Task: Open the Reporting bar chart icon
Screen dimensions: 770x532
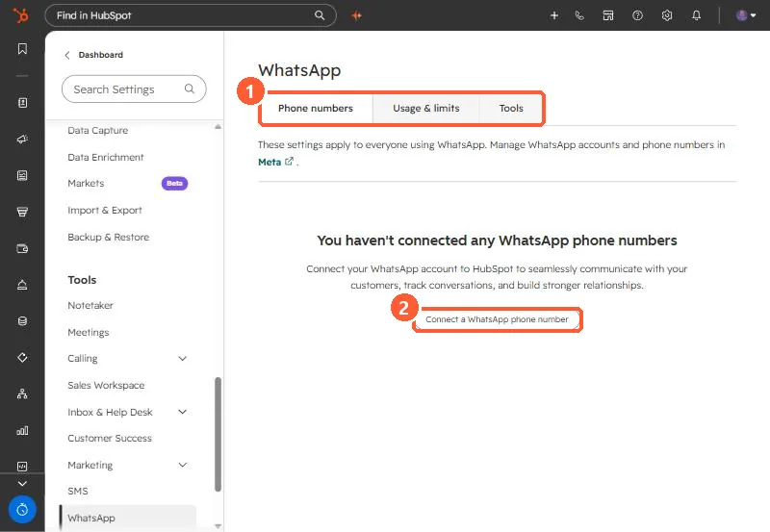Action: click(x=22, y=430)
